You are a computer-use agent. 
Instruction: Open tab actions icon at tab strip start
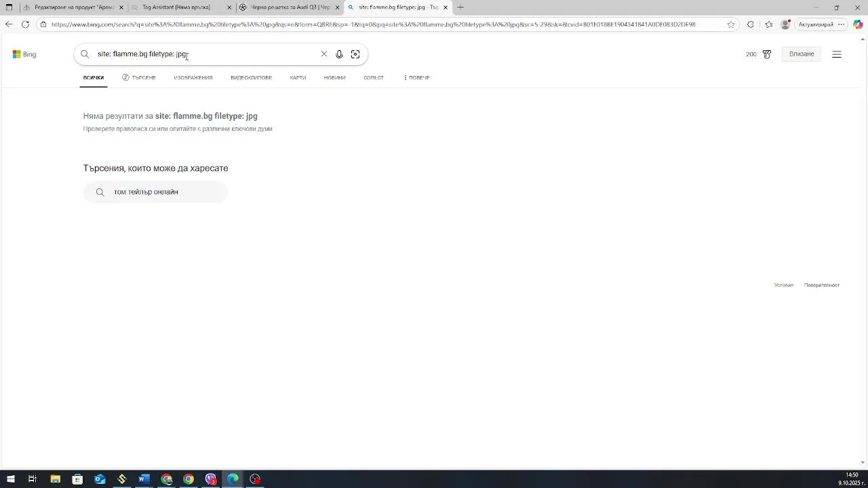point(9,7)
